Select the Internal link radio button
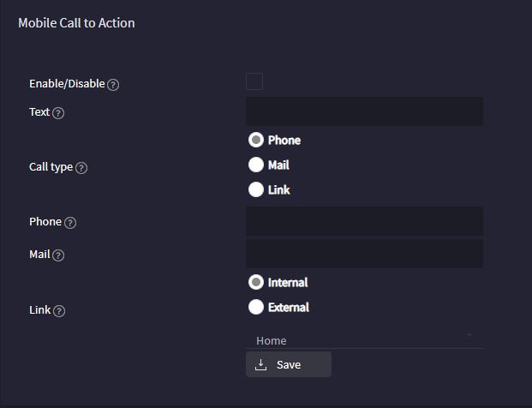Image resolution: width=532 pixels, height=408 pixels. [x=256, y=282]
